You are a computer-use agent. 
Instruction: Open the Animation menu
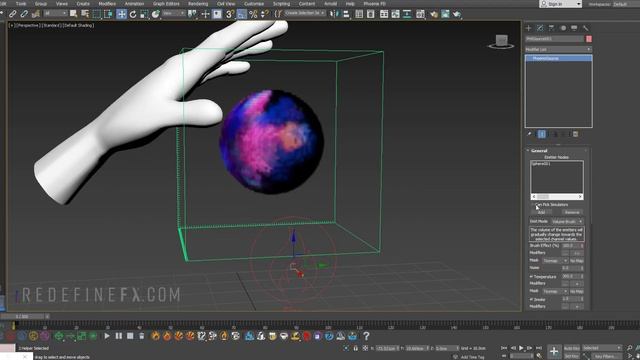coord(134,4)
